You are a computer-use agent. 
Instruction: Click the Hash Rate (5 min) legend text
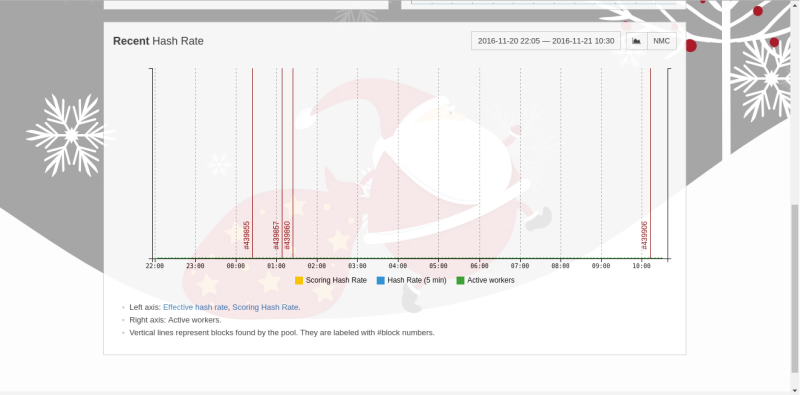click(x=417, y=280)
